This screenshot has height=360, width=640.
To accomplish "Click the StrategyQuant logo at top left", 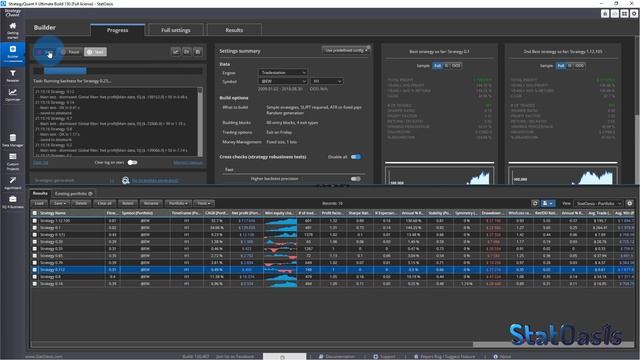I will (12, 13).
